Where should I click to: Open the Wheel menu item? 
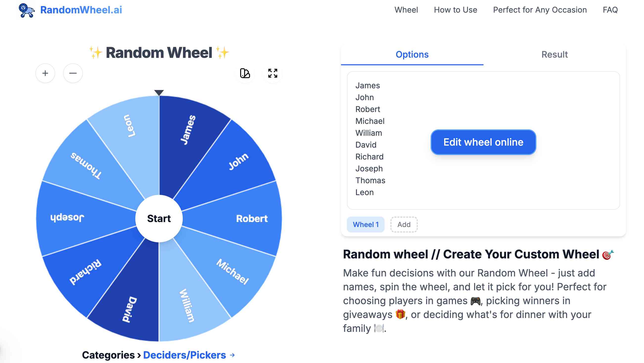point(406,10)
